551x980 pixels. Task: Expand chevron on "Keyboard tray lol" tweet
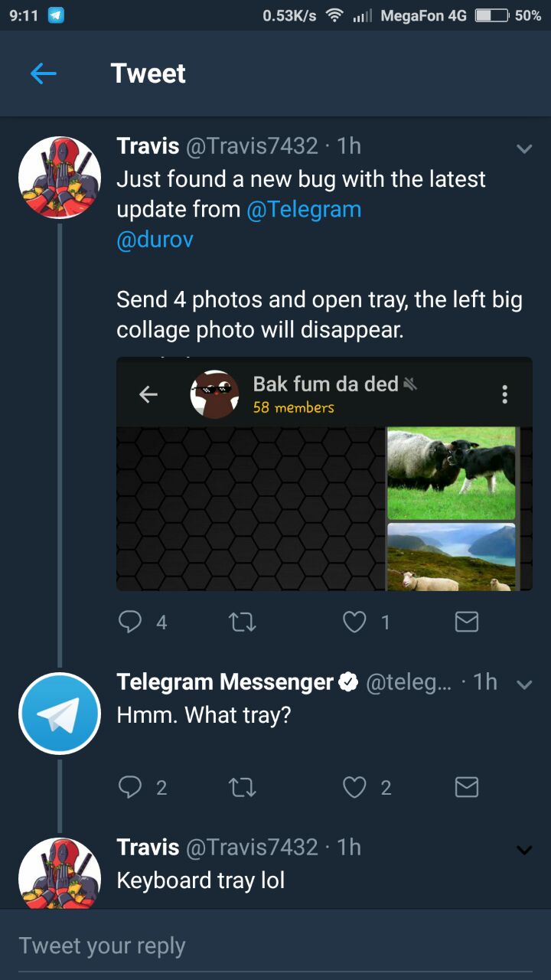pyautogui.click(x=524, y=850)
